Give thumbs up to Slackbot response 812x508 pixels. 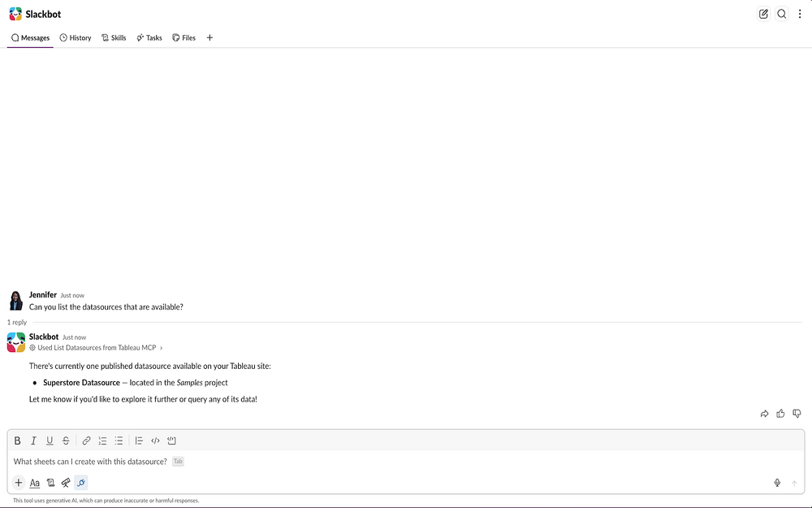pyautogui.click(x=780, y=414)
